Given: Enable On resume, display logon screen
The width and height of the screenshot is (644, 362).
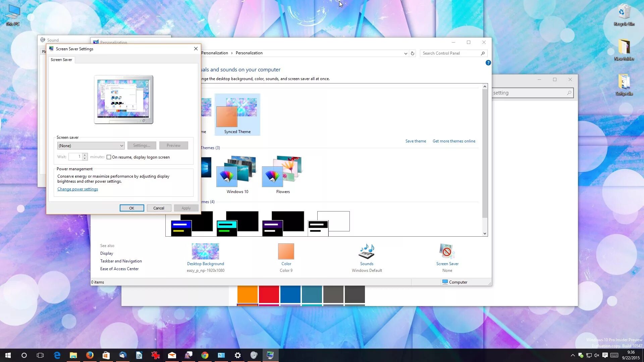Looking at the screenshot, I should click(x=109, y=157).
